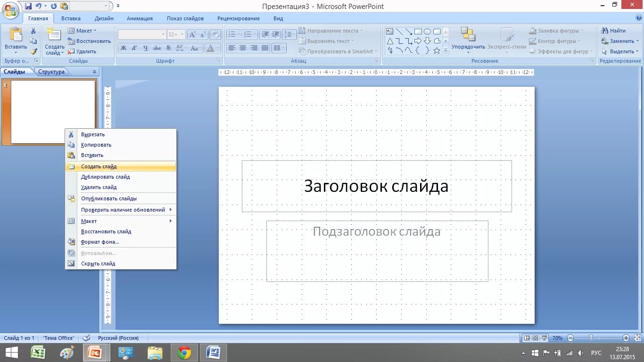Pick the text box shape in gallery
The width and height of the screenshot is (644, 362).
[390, 32]
